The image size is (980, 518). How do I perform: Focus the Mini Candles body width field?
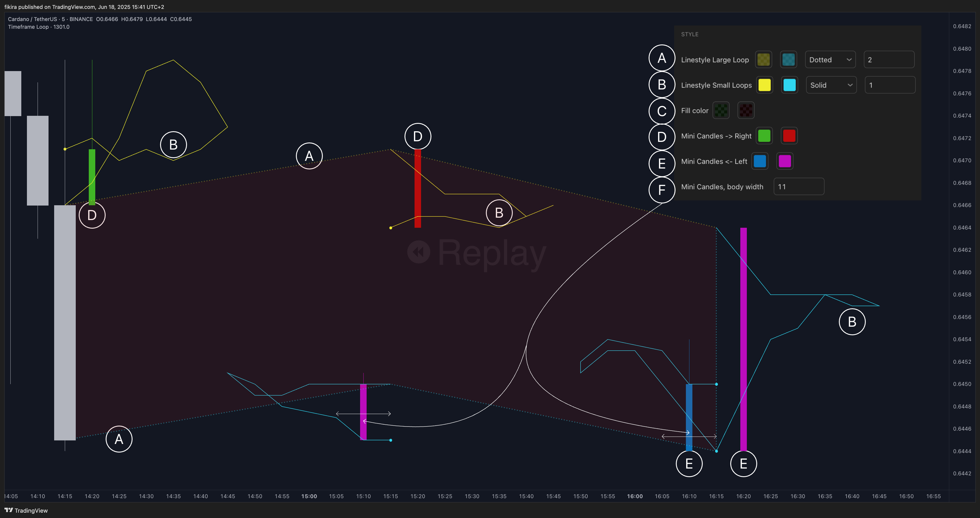tap(799, 187)
